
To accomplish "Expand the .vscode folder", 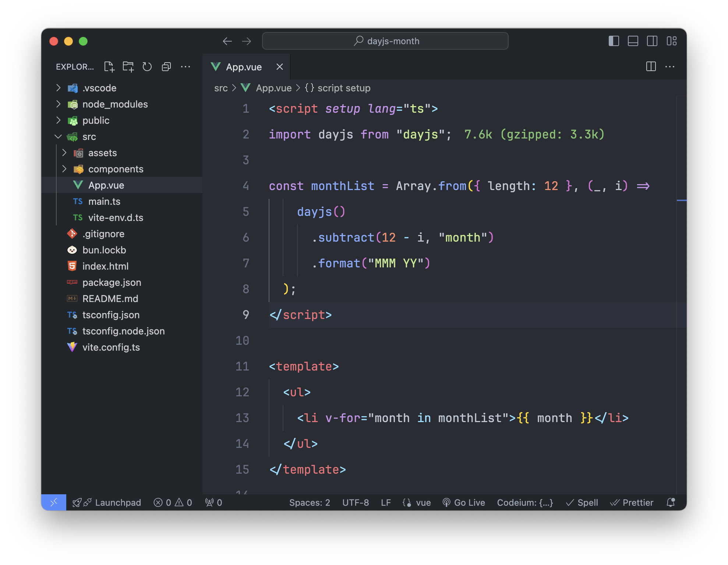I will pyautogui.click(x=122, y=88).
